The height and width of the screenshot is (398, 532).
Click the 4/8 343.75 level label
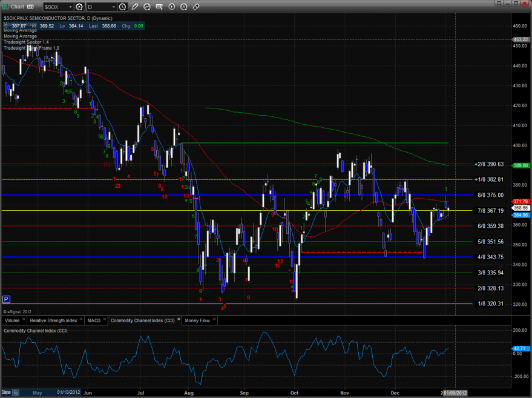click(491, 257)
